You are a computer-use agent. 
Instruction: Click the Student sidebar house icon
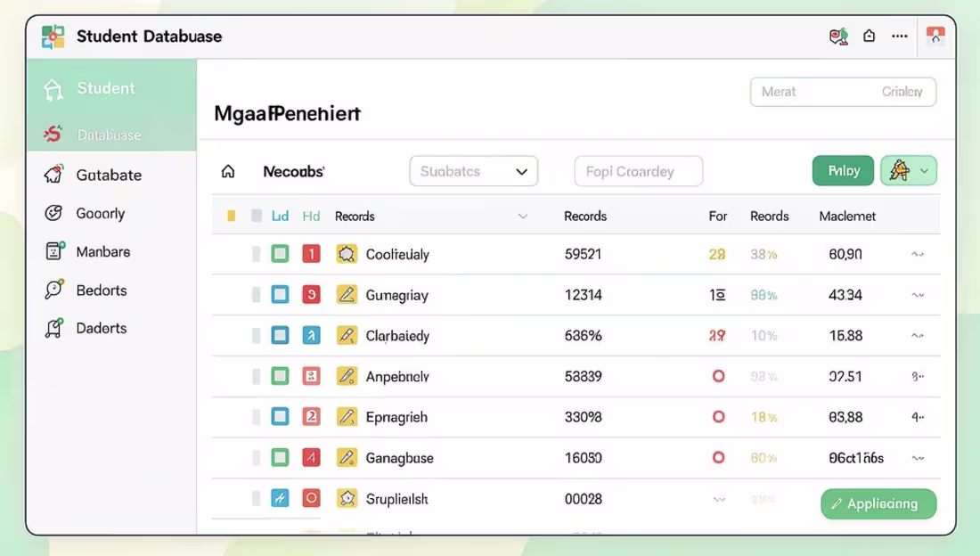pyautogui.click(x=53, y=89)
